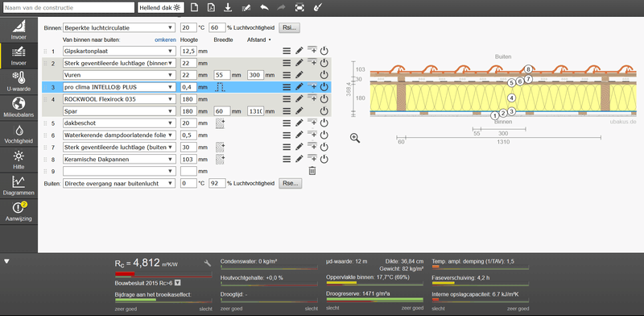Click the download icon in top toolbar
The width and height of the screenshot is (644, 316).
coord(228,7)
